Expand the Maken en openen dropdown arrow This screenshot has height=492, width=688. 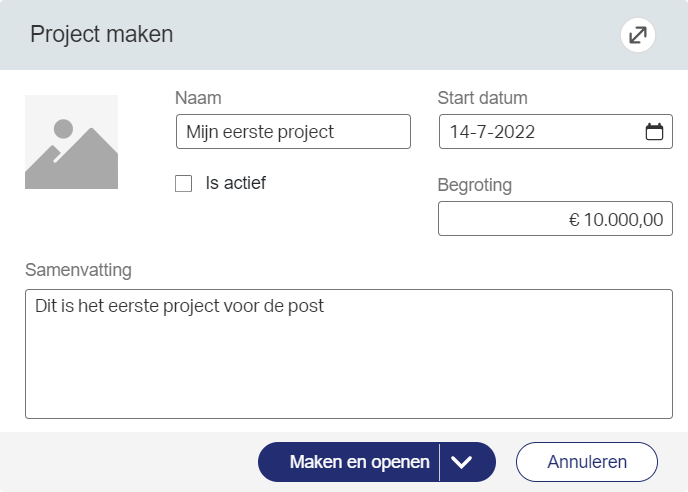[x=460, y=462]
